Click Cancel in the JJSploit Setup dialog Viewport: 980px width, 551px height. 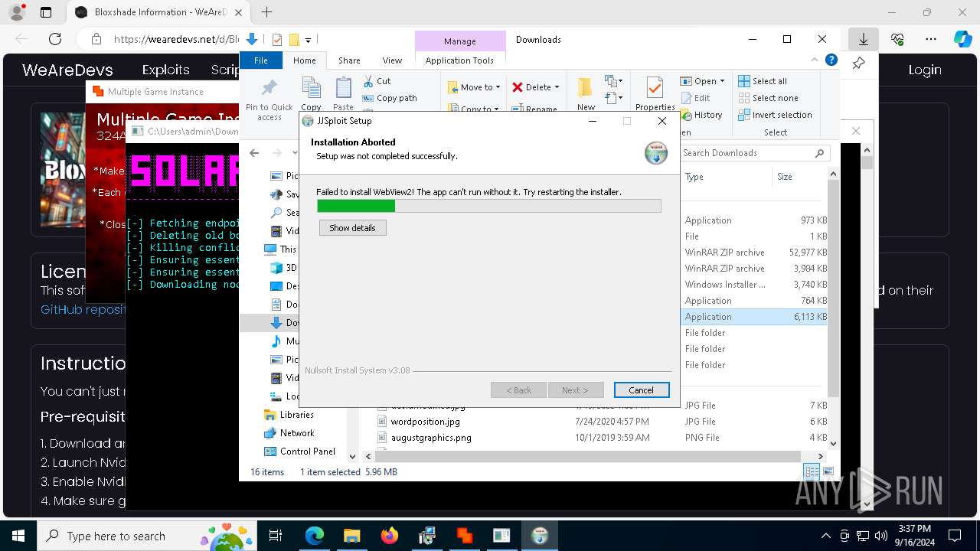pyautogui.click(x=642, y=390)
